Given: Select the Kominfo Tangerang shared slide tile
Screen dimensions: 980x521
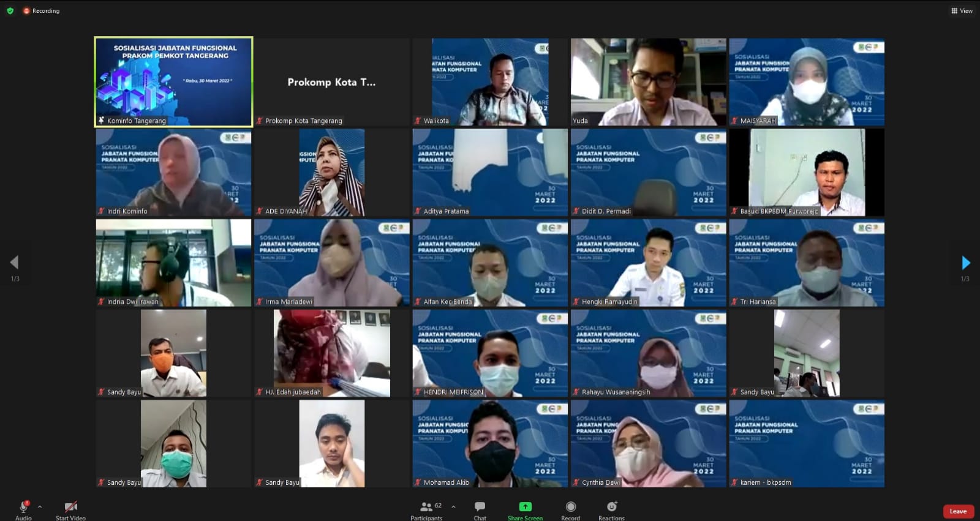Looking at the screenshot, I should (x=173, y=81).
